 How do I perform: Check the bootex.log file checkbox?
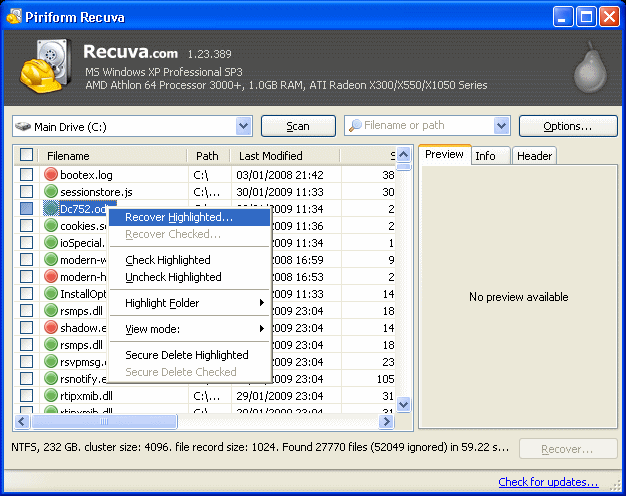[26, 175]
